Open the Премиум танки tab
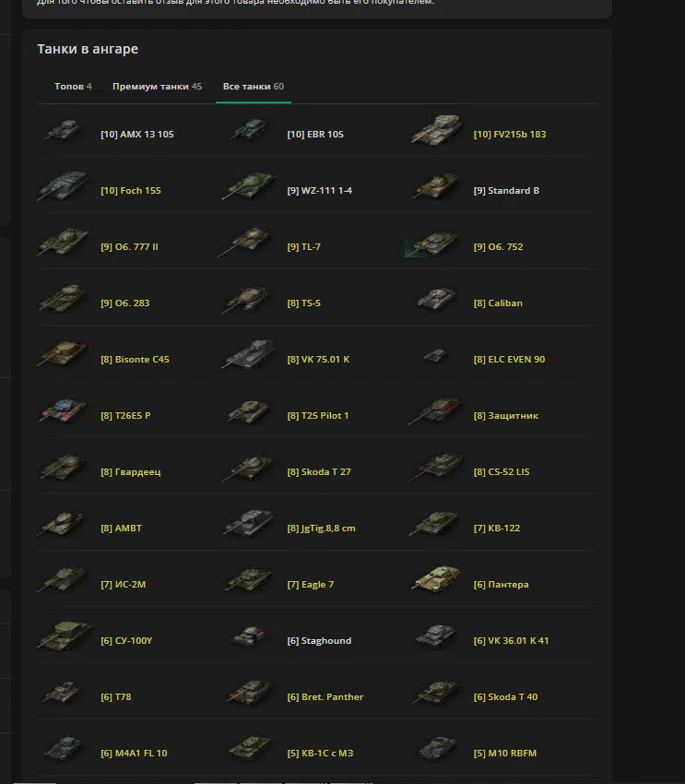The height and width of the screenshot is (784, 685). [x=157, y=87]
